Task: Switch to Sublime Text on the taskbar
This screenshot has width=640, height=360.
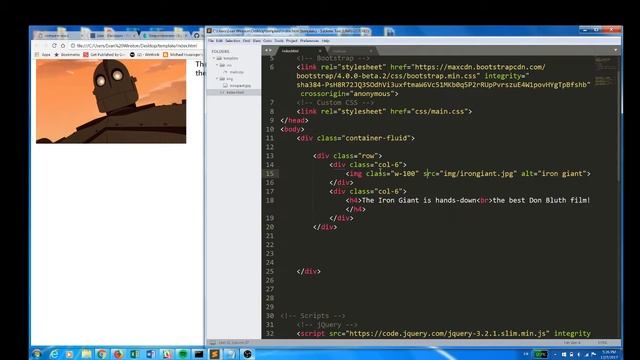Action: click(215, 354)
